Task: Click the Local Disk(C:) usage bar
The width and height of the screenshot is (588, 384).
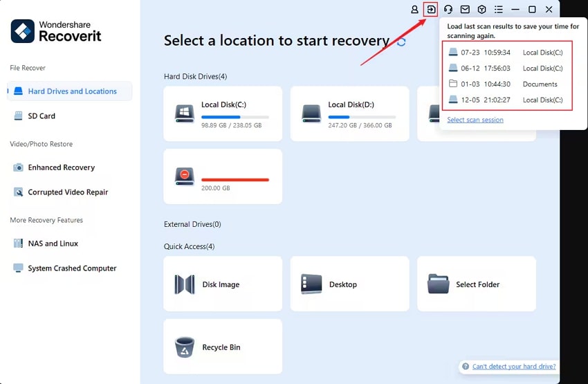Action: (x=235, y=117)
